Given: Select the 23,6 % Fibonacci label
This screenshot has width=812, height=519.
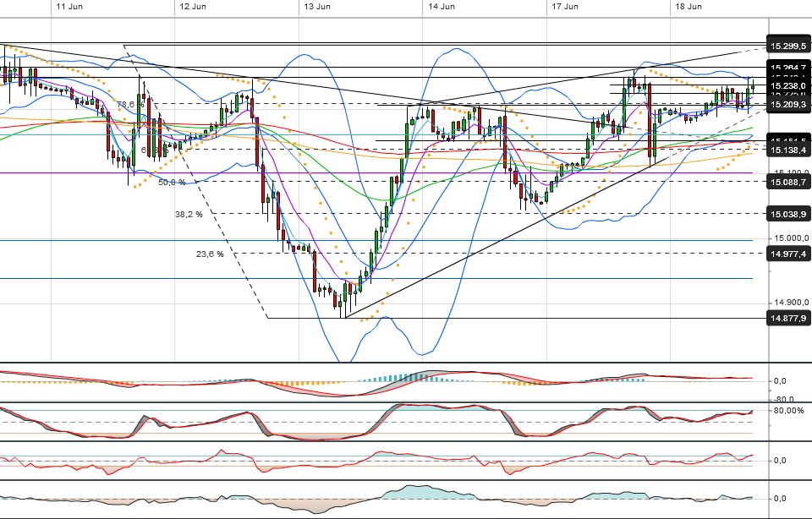Looking at the screenshot, I should click(210, 254).
